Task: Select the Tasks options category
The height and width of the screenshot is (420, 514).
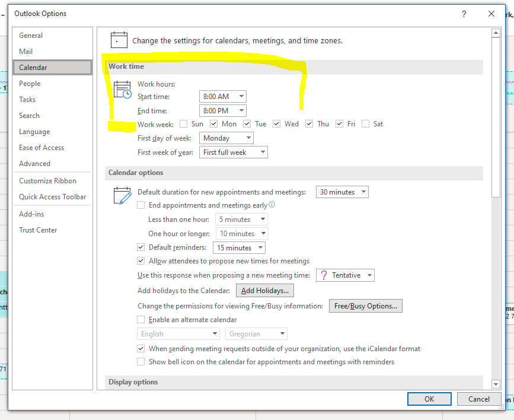Action: coord(52,100)
